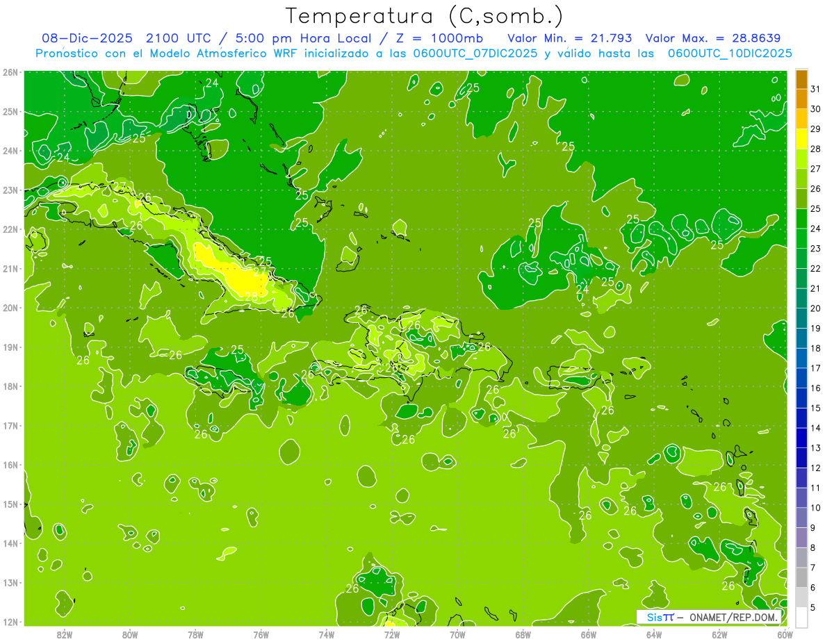Click the white swatch below label 5
Screen dimensions: 834x644
pos(801,617)
